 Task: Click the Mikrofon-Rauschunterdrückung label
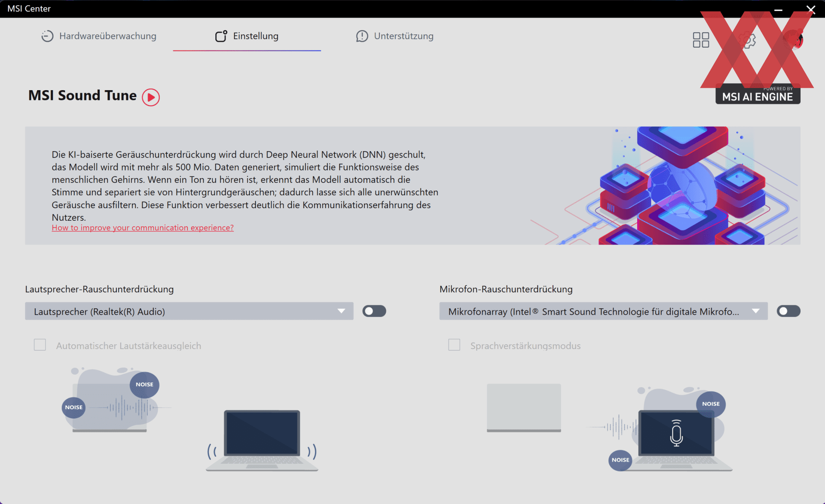click(506, 289)
